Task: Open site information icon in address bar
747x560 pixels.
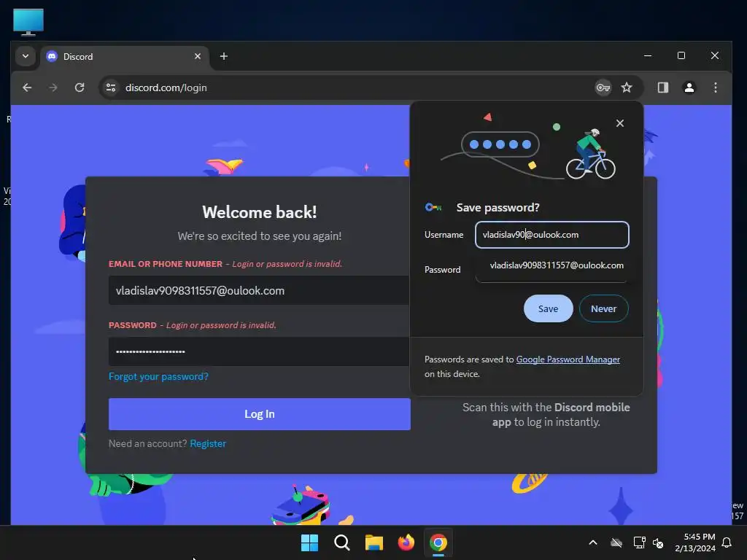Action: (x=111, y=87)
